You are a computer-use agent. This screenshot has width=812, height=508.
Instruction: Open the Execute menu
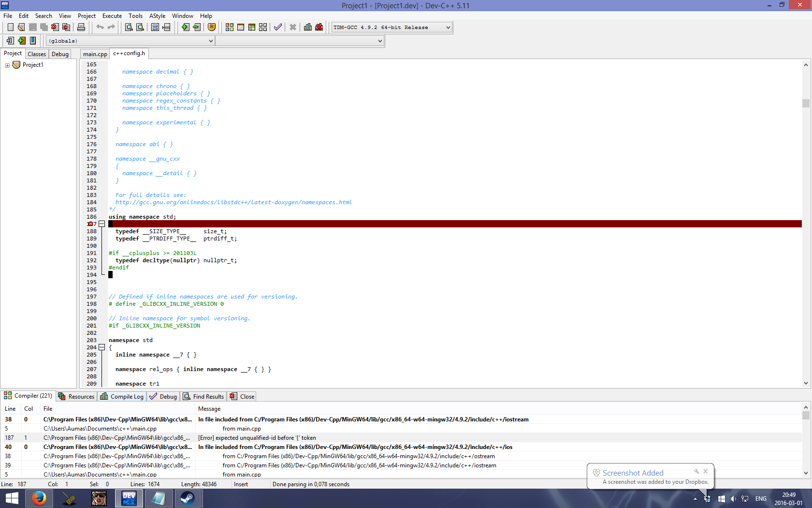pyautogui.click(x=112, y=16)
